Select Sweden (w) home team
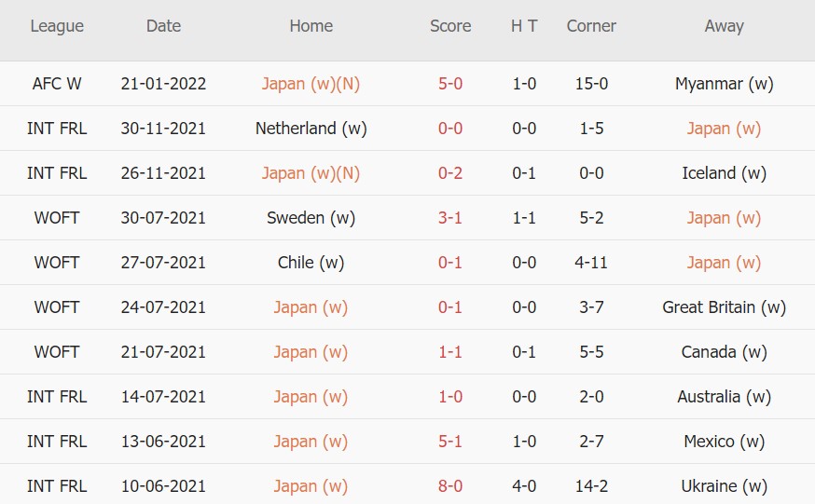 [311, 218]
